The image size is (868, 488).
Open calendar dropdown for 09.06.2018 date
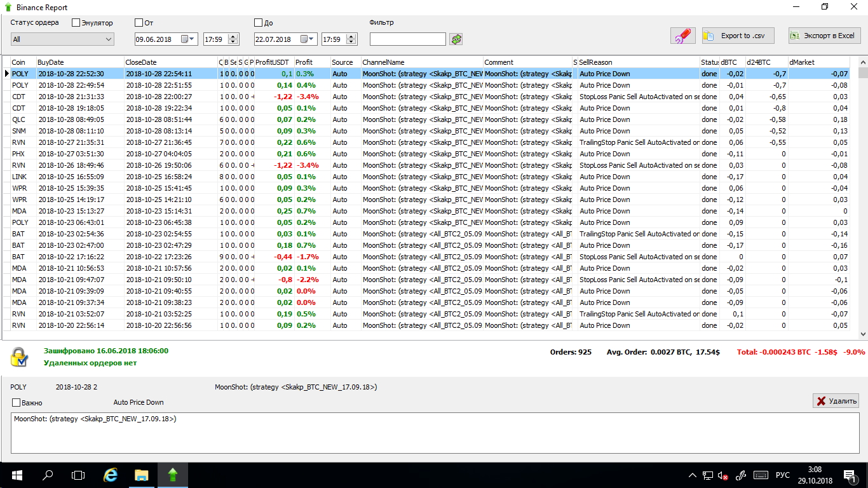click(189, 39)
